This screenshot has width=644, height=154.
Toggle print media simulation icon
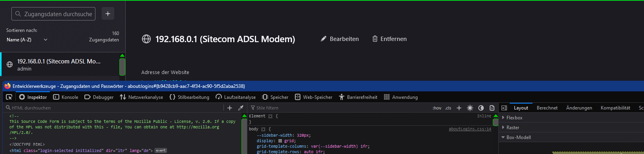[x=492, y=108]
